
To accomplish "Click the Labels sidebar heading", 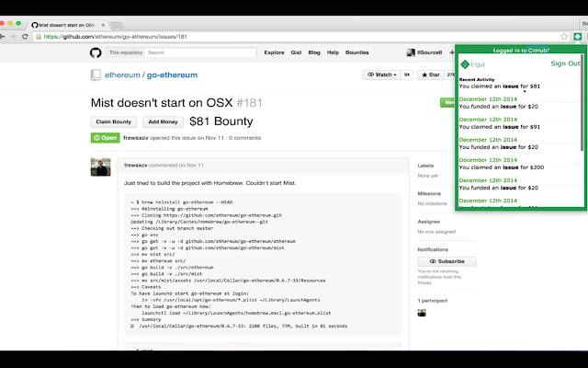I will (x=425, y=166).
